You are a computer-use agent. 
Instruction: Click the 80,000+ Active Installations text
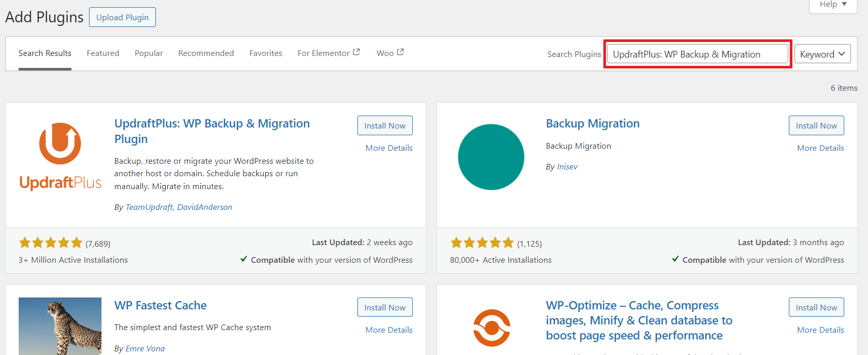(501, 260)
